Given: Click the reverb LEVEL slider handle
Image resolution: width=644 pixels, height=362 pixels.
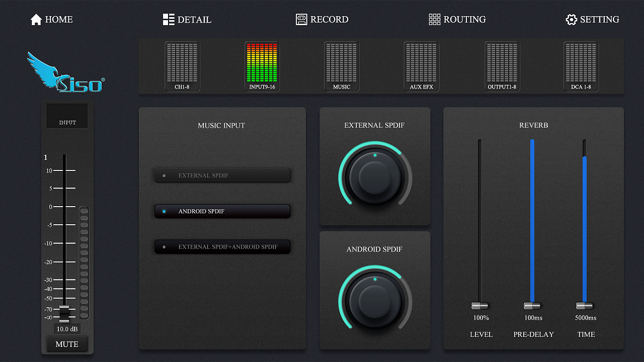Looking at the screenshot, I should point(480,306).
